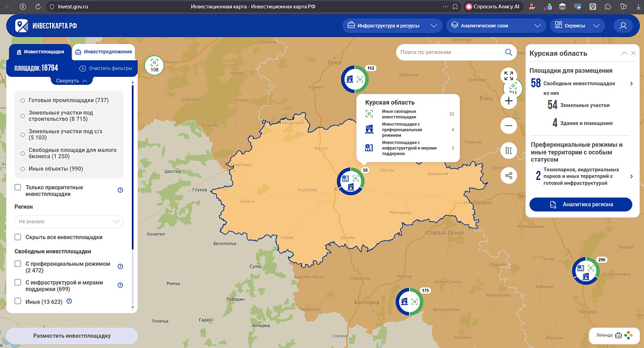Select Готовые промплощадки radio option
Viewport: 644px width, 348px height.
[x=23, y=100]
